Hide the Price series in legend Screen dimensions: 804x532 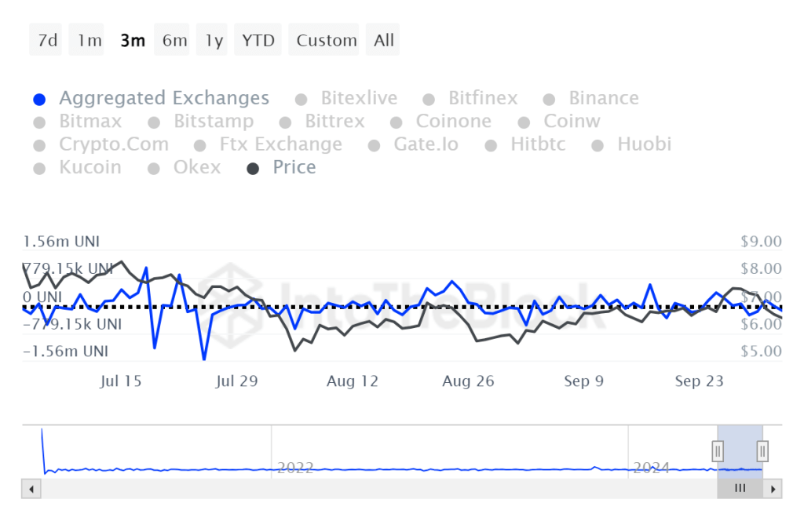(x=282, y=167)
